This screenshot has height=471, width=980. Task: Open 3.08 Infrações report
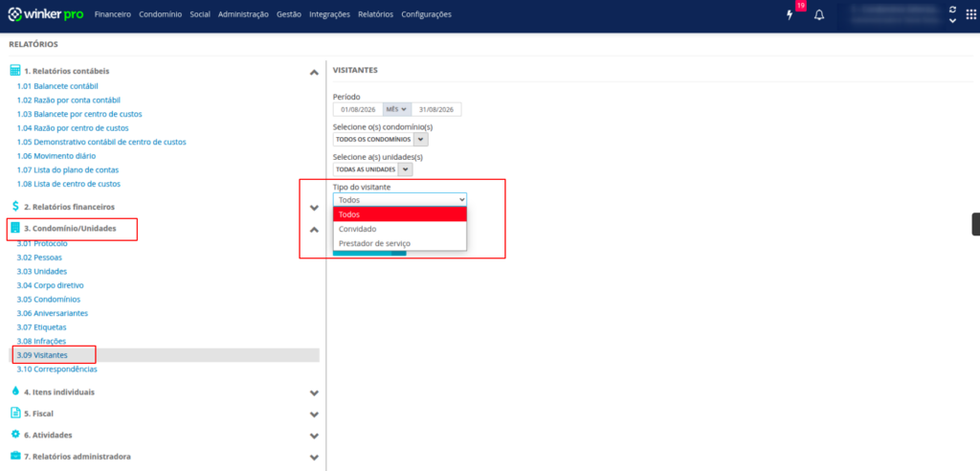[x=41, y=341]
